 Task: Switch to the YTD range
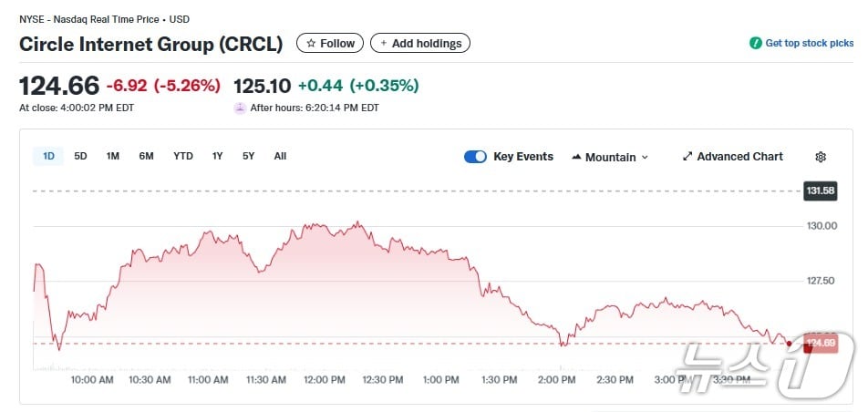(183, 156)
